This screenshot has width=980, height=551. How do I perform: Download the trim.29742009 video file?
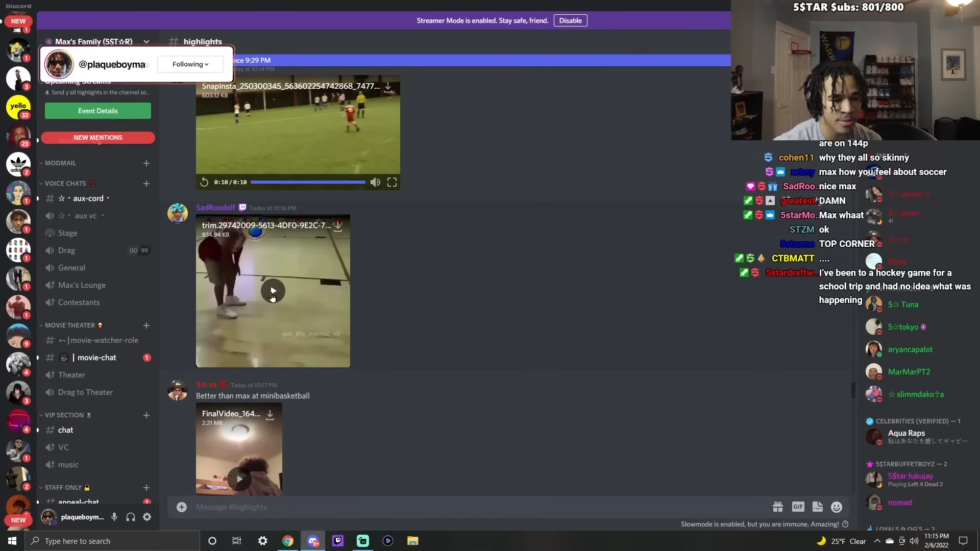click(x=338, y=227)
